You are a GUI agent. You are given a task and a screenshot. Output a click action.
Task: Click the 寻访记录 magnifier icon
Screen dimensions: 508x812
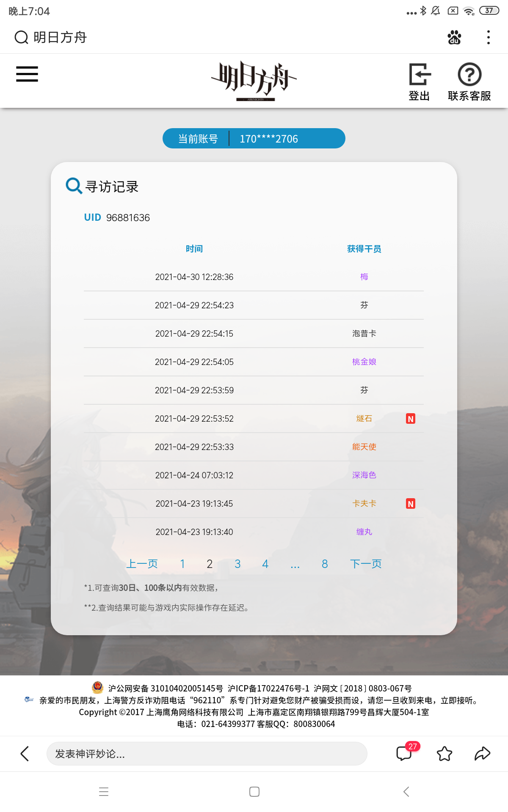click(74, 186)
